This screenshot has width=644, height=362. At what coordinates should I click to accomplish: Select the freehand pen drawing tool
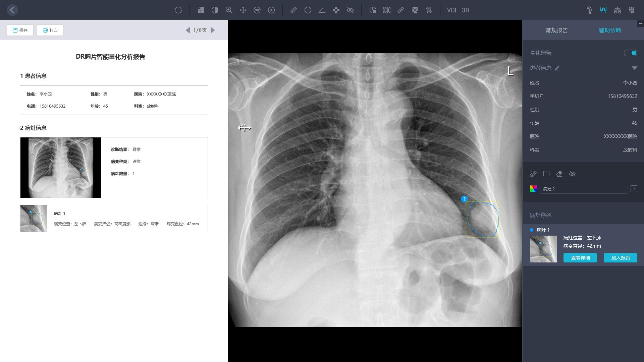pos(533,174)
